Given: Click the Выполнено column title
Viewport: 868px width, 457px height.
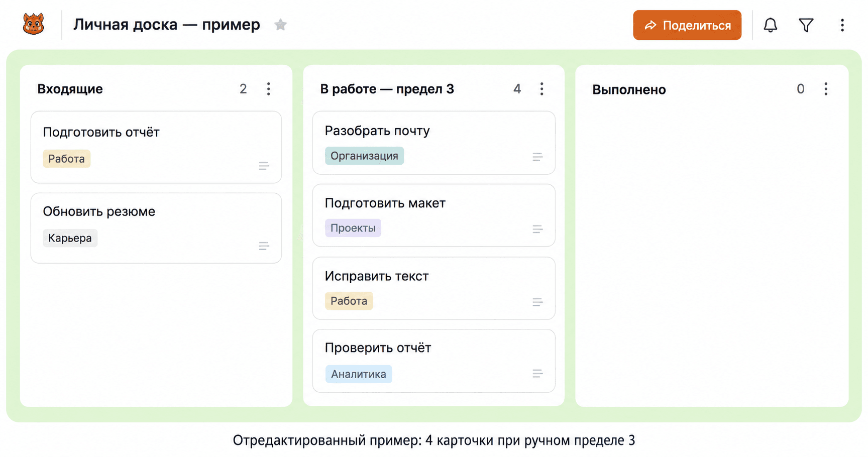Looking at the screenshot, I should (629, 89).
